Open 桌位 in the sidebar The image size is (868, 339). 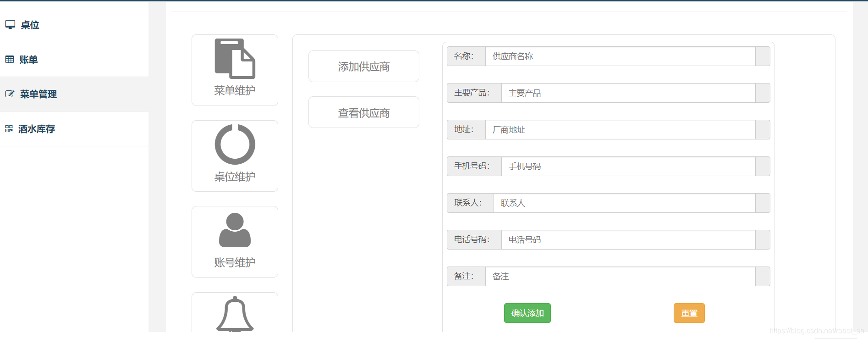point(74,25)
